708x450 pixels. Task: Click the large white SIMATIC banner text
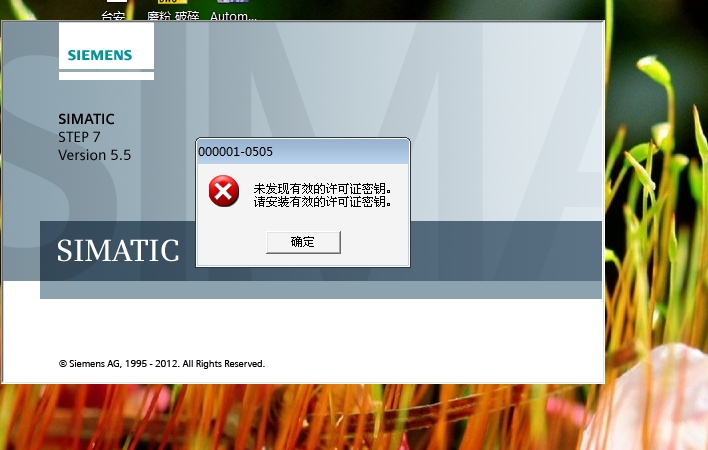pyautogui.click(x=118, y=251)
